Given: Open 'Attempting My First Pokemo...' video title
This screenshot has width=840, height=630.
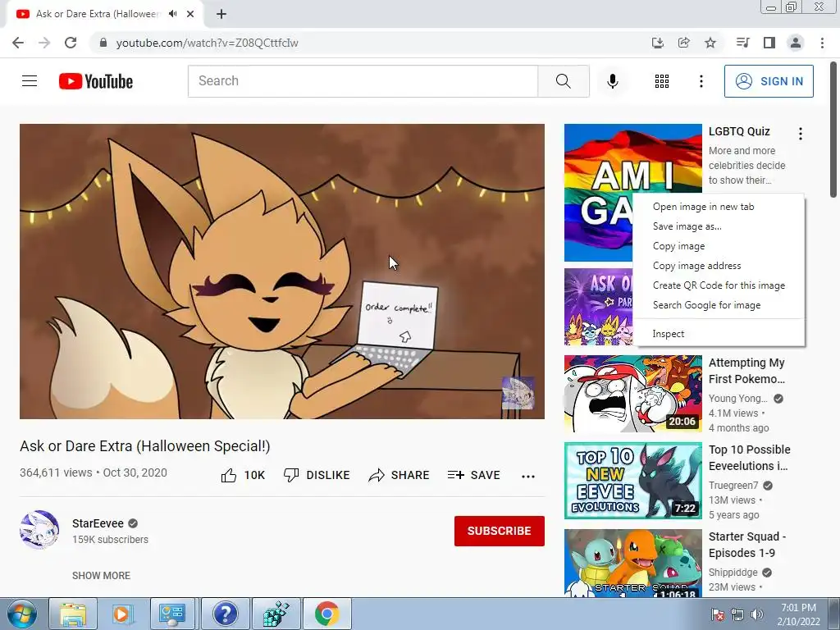Looking at the screenshot, I should tap(746, 371).
